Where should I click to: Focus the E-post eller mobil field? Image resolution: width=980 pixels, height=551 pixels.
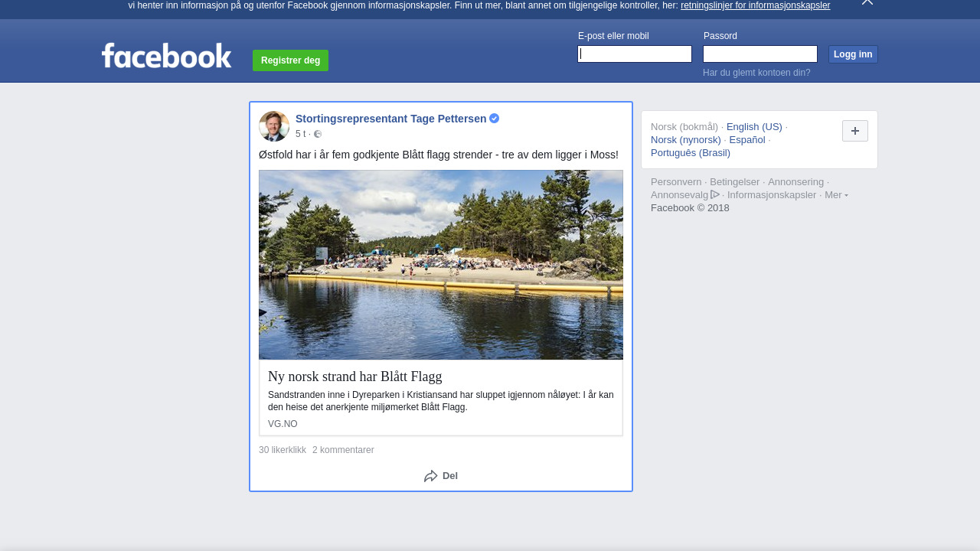pos(635,54)
